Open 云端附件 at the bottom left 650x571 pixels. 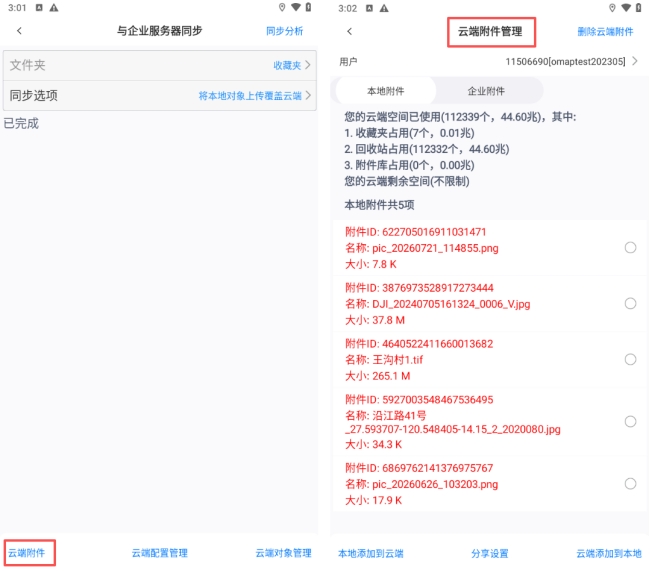pos(27,553)
